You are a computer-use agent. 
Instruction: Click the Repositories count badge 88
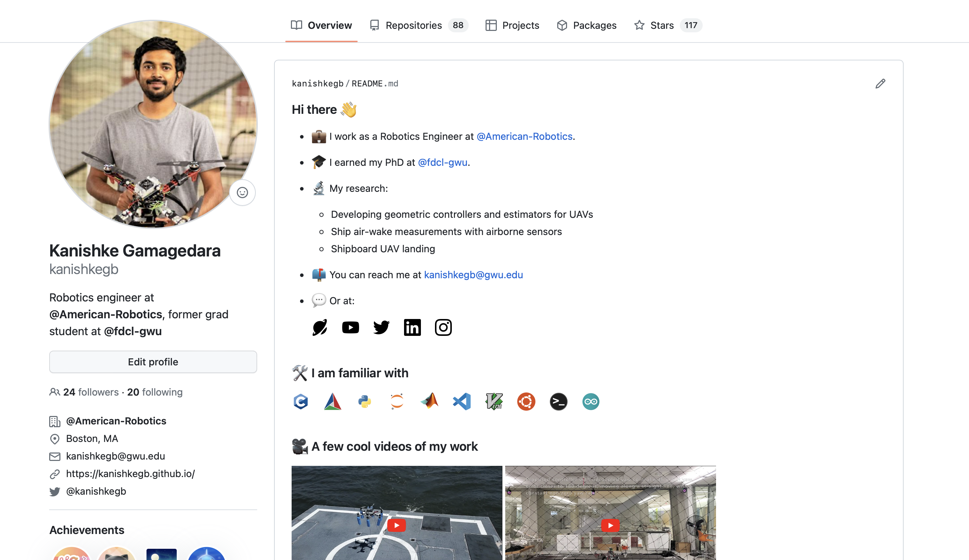click(x=457, y=25)
